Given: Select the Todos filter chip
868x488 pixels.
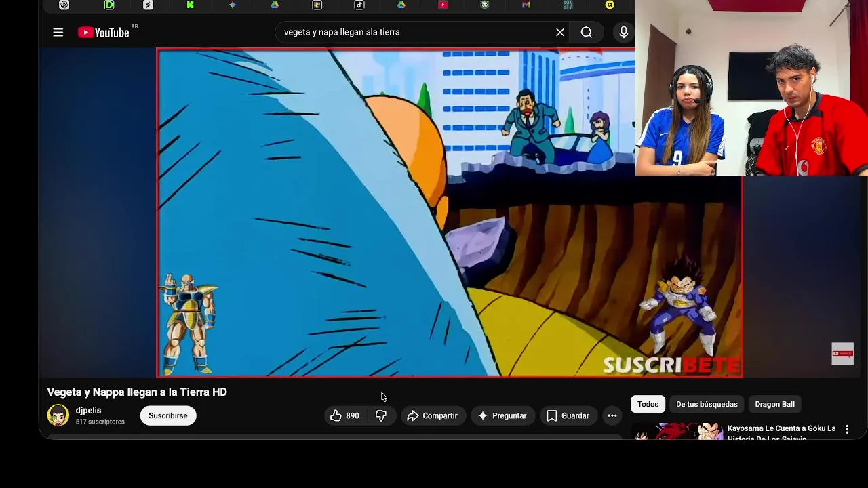Looking at the screenshot, I should 648,404.
